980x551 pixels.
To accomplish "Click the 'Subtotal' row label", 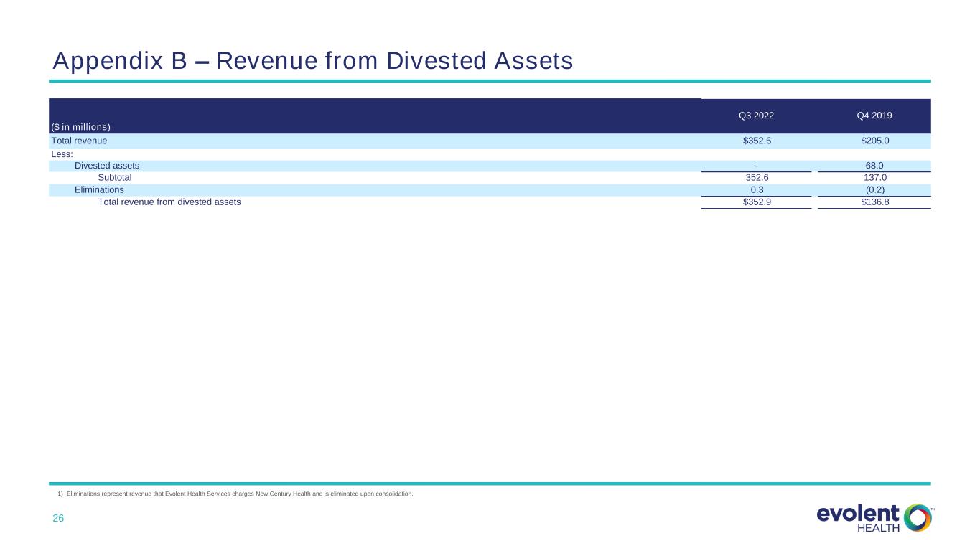I will [115, 177].
